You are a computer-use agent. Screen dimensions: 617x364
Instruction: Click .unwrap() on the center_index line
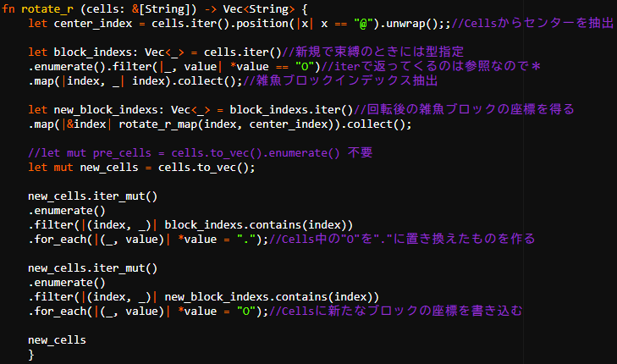(409, 24)
